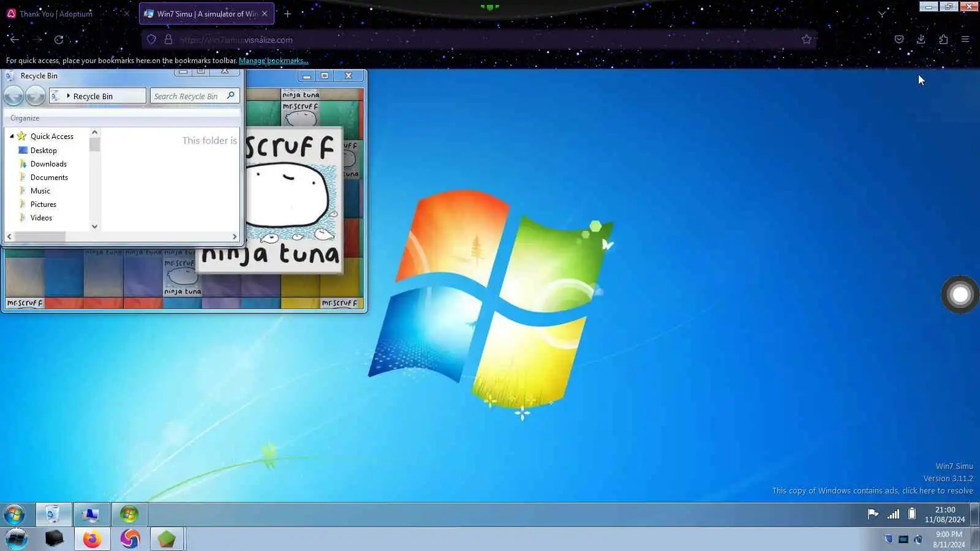The height and width of the screenshot is (551, 980).
Task: Click the breadcrumb arrow before Recycle Bin
Action: [x=68, y=96]
